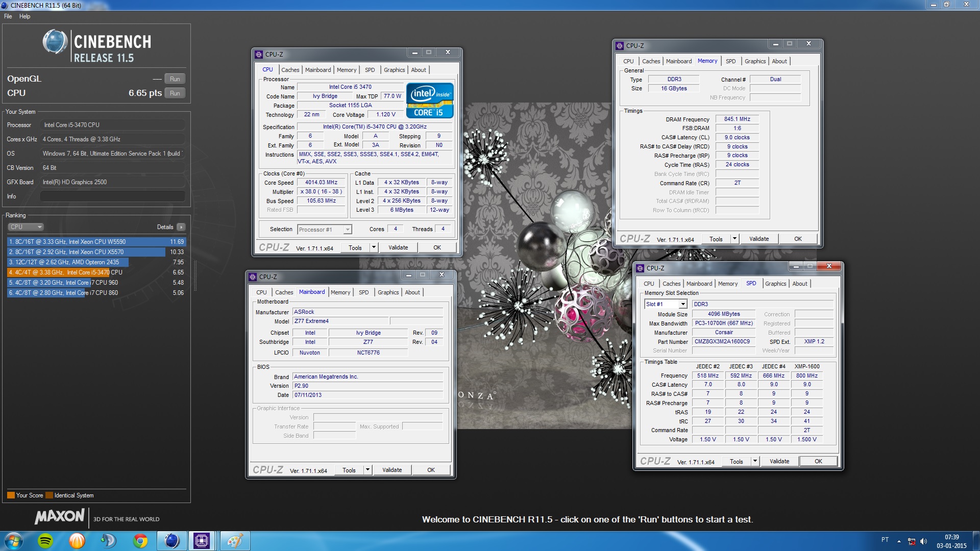The width and height of the screenshot is (980, 551).
Task: Click the PT language indicator
Action: (885, 540)
